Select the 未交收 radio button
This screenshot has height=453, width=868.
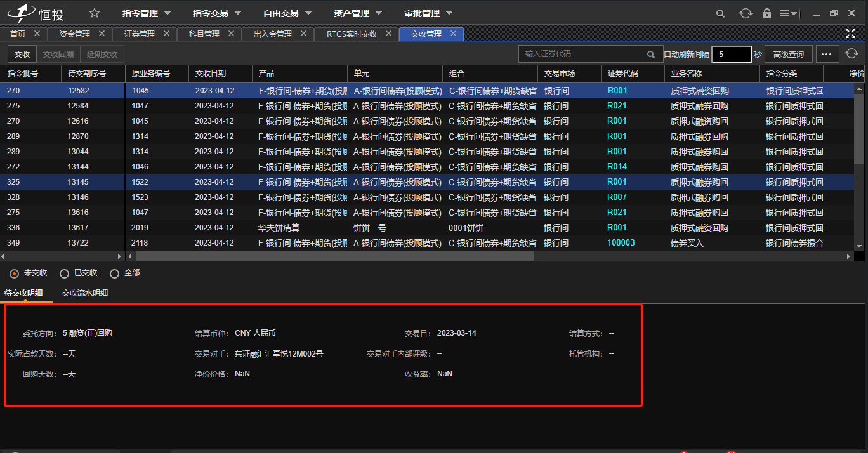15,273
